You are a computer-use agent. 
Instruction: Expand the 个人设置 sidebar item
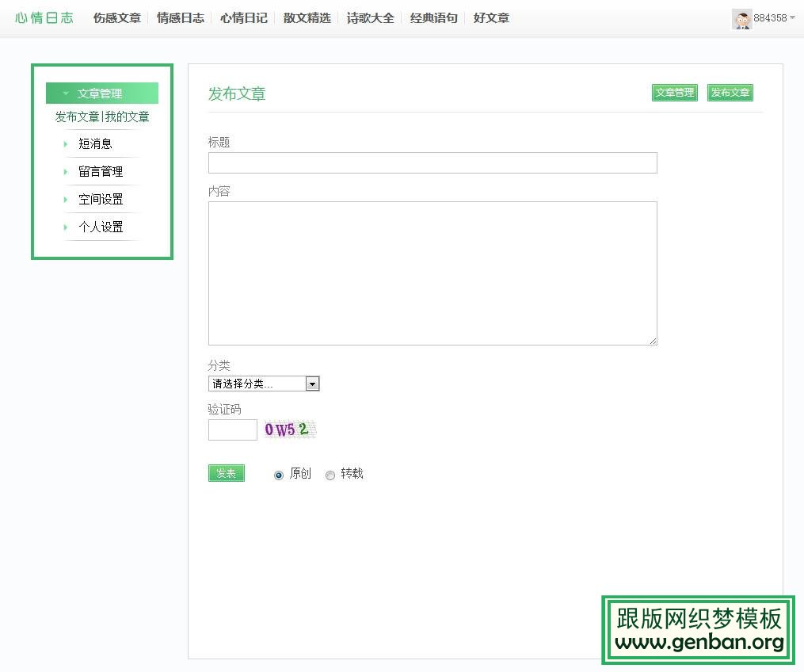coord(101,227)
